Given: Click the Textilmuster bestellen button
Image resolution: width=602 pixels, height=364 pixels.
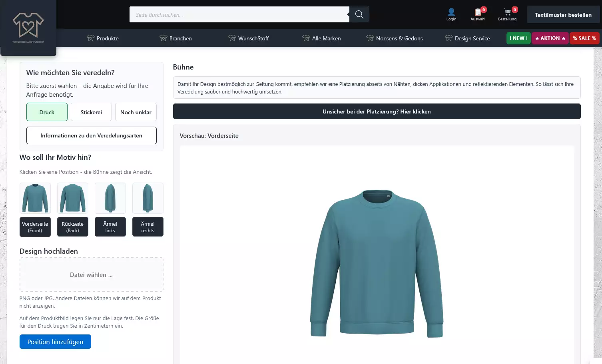Looking at the screenshot, I should (563, 15).
